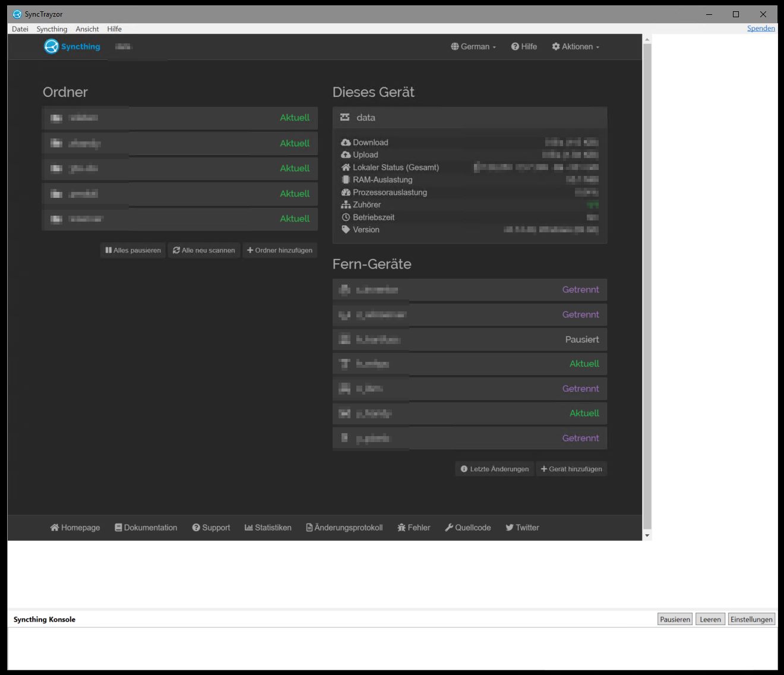Click the Dokumentation icon

[x=118, y=527]
